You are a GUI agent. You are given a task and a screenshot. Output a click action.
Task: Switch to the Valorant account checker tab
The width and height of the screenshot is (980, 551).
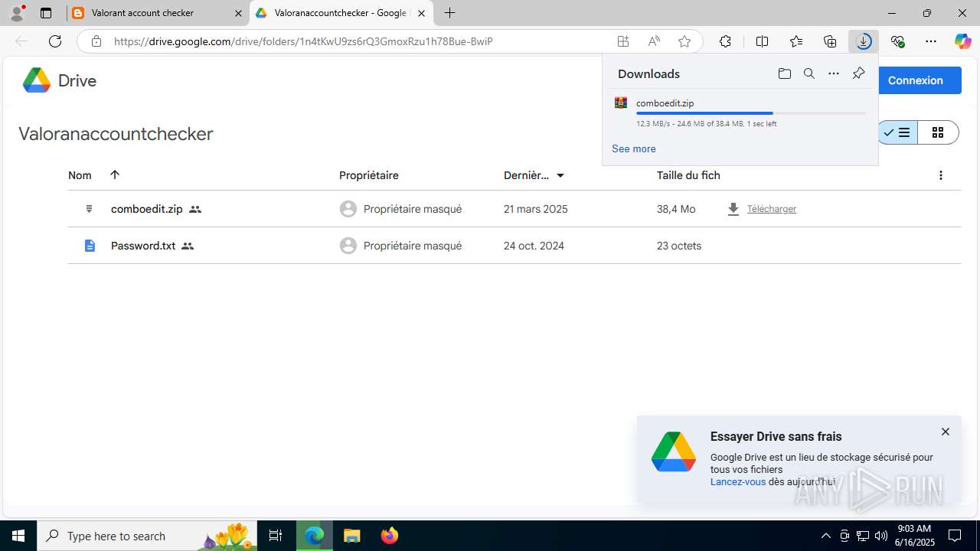click(157, 13)
